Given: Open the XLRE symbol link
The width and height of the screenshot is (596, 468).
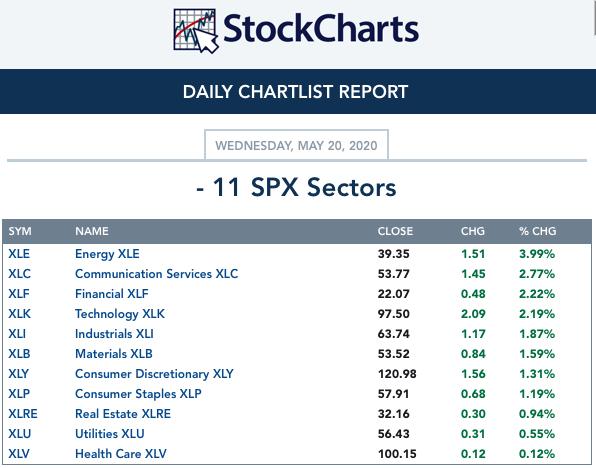Looking at the screenshot, I should [x=23, y=414].
